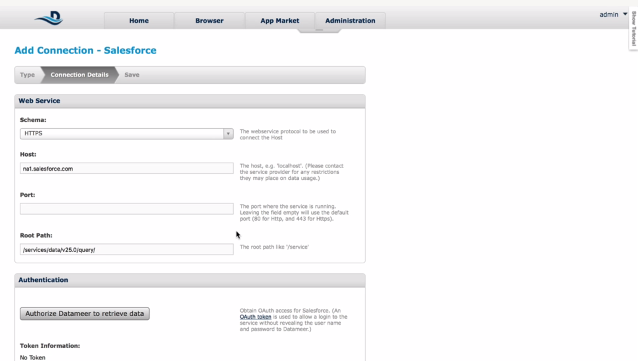Click the 'Host:' field label
Screen dimensions: 638x361
28,154
